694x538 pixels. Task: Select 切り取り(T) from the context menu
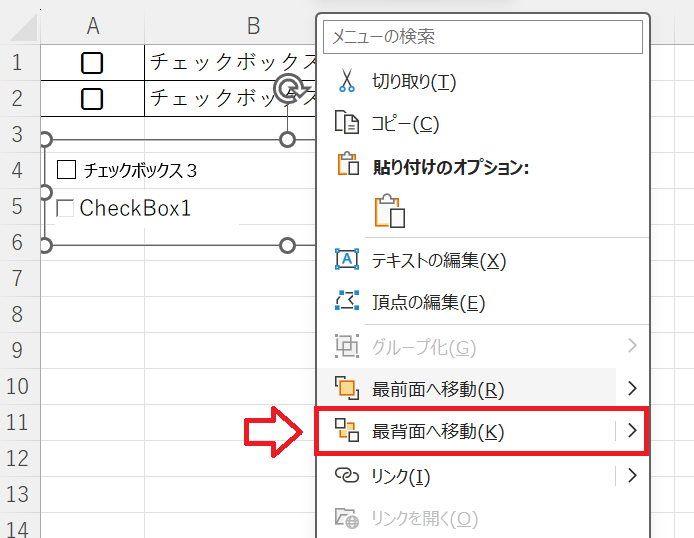(x=400, y=81)
